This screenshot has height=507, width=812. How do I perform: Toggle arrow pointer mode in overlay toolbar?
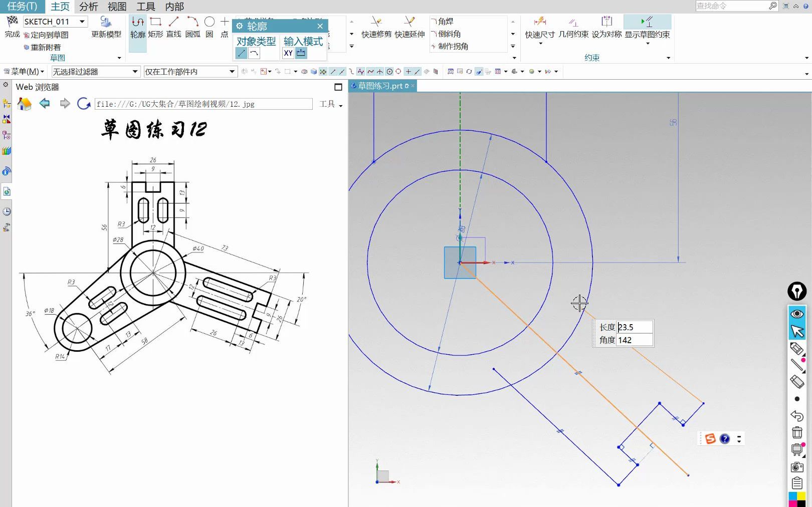pyautogui.click(x=797, y=331)
